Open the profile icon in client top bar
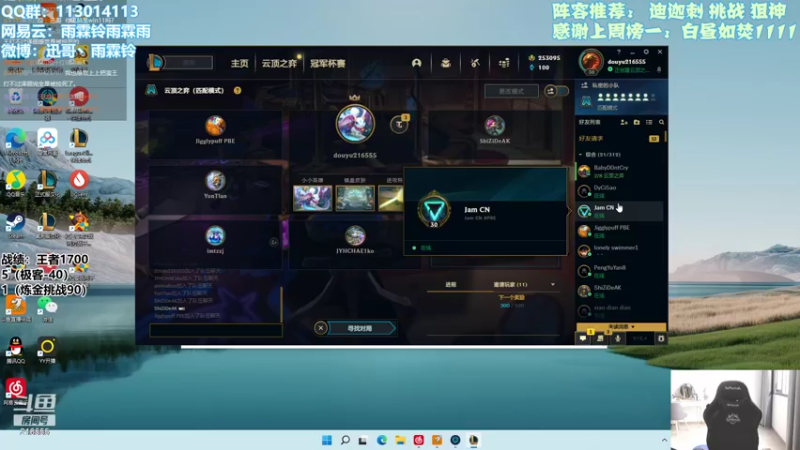The width and height of the screenshot is (800, 450). pyautogui.click(x=416, y=63)
